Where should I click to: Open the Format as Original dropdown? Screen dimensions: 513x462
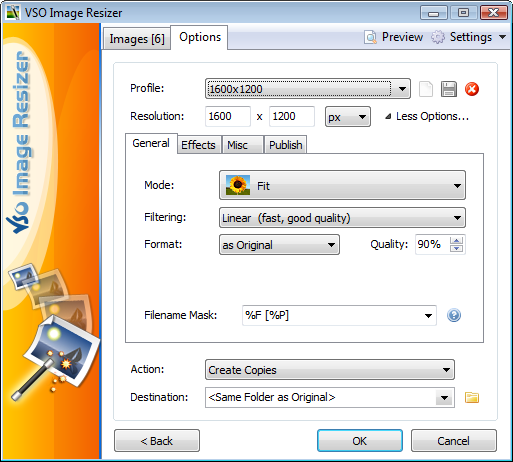279,245
